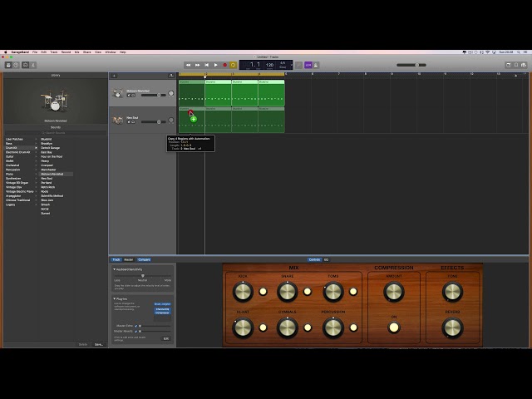Click Neo Soul track pan knob

pos(171,120)
